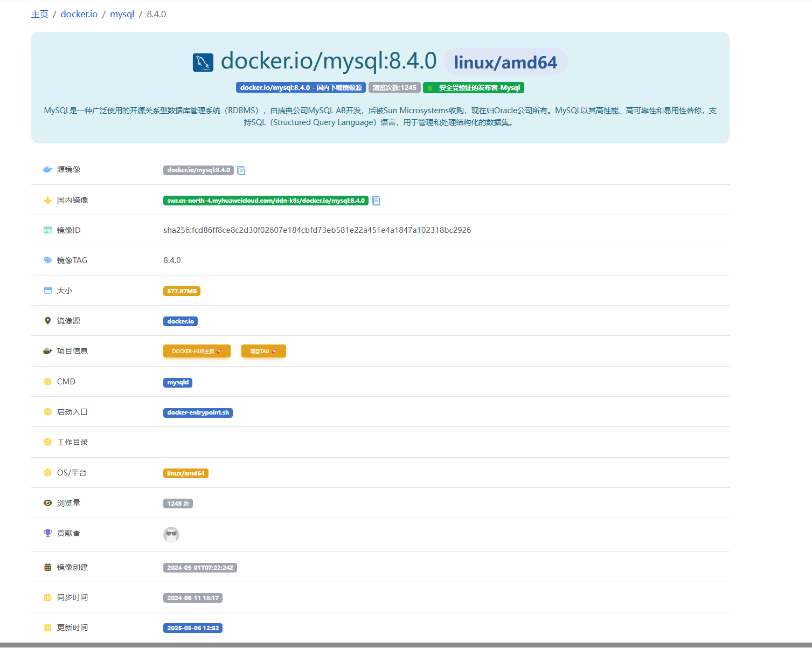Click the tag icon next to 镜像TAG

click(x=47, y=260)
